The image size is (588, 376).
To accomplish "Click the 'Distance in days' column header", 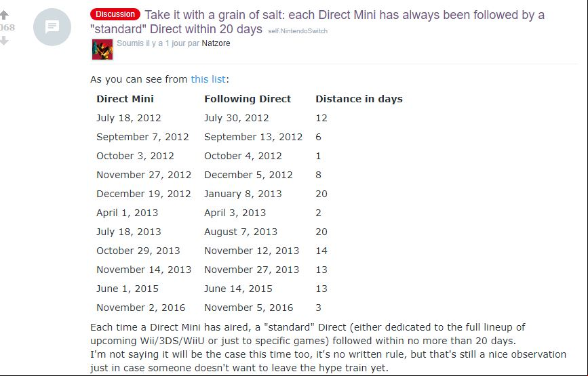I will coord(359,99).
